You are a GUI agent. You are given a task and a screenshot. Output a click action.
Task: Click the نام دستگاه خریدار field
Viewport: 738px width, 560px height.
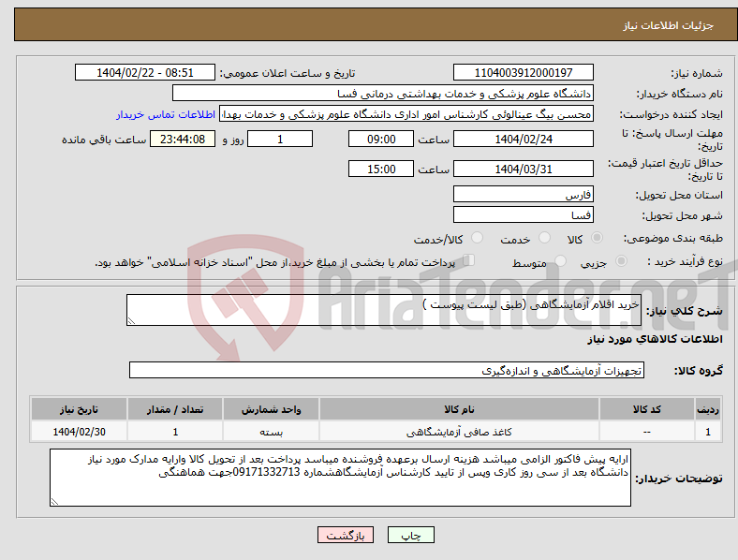click(x=383, y=93)
